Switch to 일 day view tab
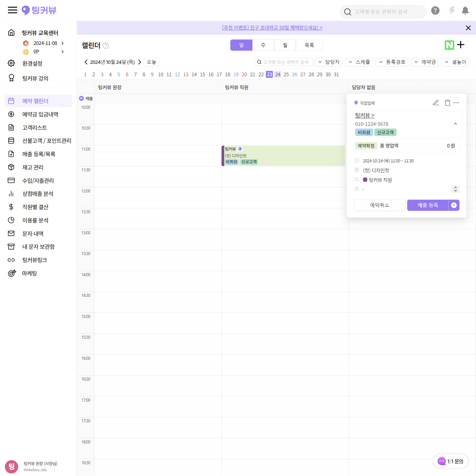476x476 pixels. point(241,45)
